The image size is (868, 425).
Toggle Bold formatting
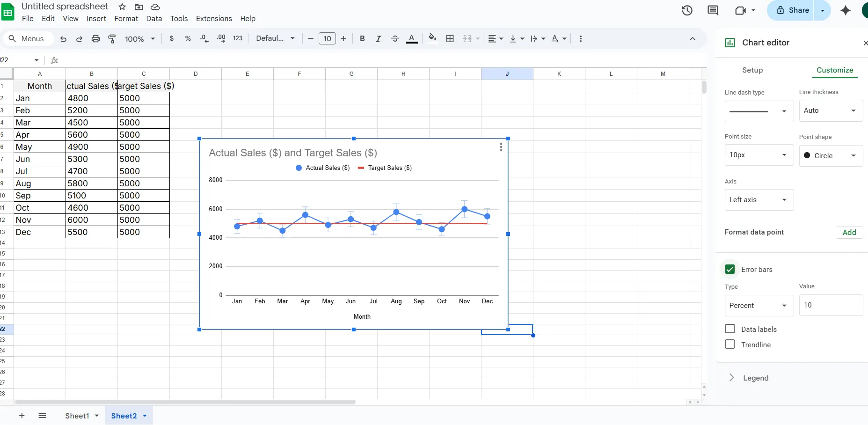tap(362, 39)
